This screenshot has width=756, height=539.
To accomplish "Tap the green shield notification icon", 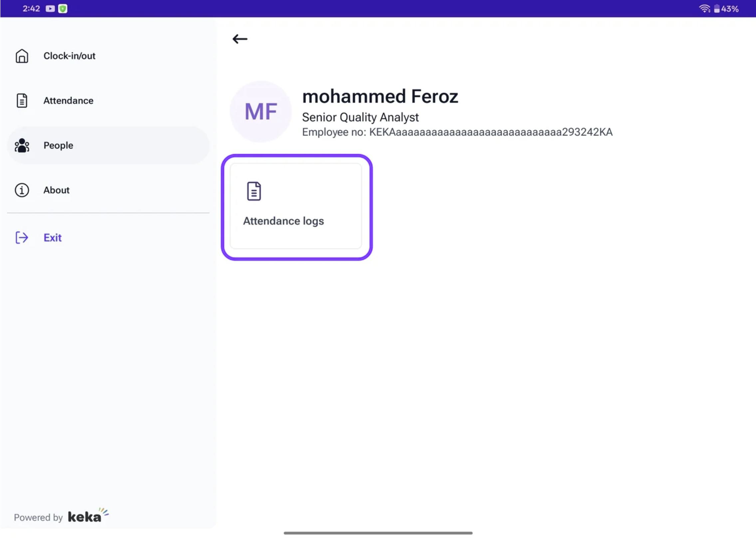I will 63,9.
